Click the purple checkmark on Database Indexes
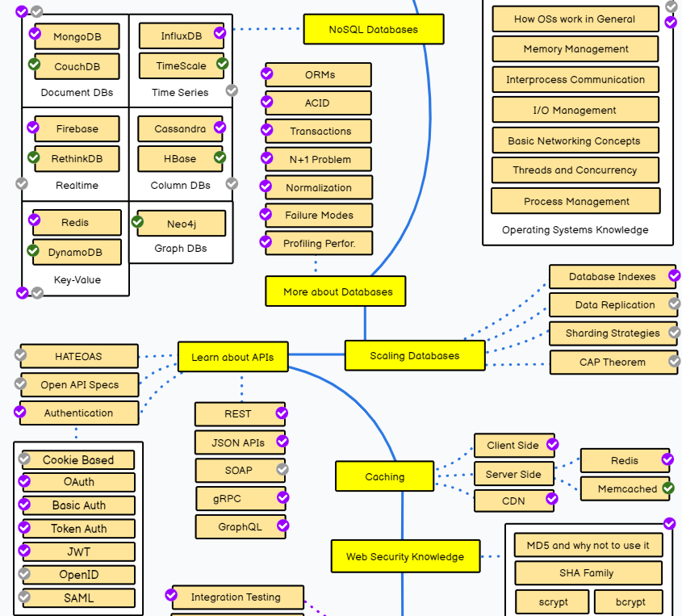682x616 pixels. 674,275
